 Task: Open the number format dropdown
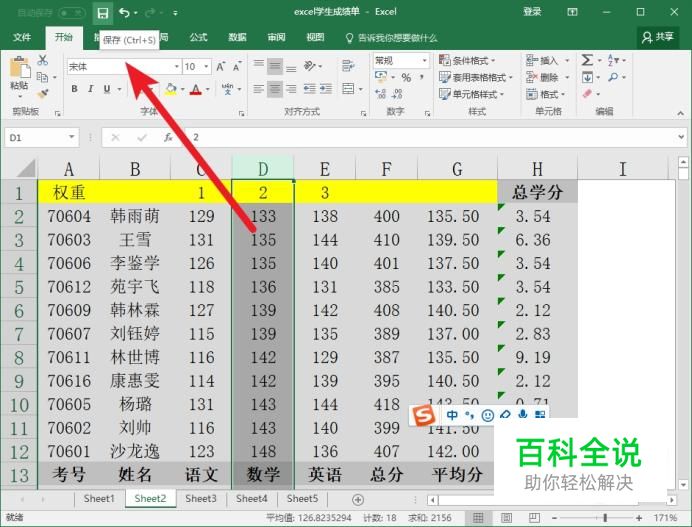point(424,60)
